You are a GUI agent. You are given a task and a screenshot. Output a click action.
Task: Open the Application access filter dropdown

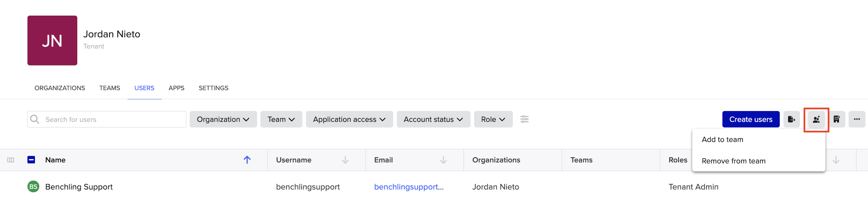point(349,119)
